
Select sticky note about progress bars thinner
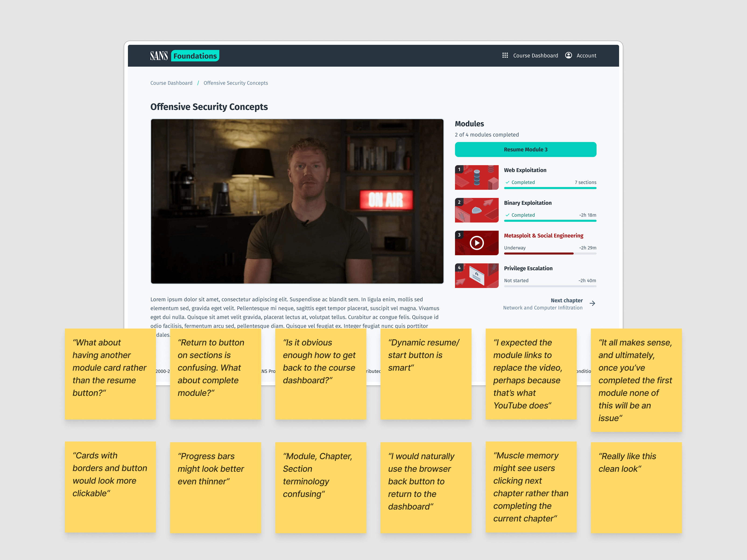click(215, 487)
